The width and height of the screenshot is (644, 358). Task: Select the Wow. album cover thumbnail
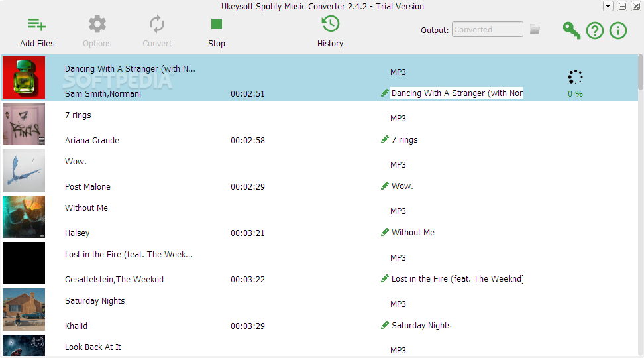point(24,170)
